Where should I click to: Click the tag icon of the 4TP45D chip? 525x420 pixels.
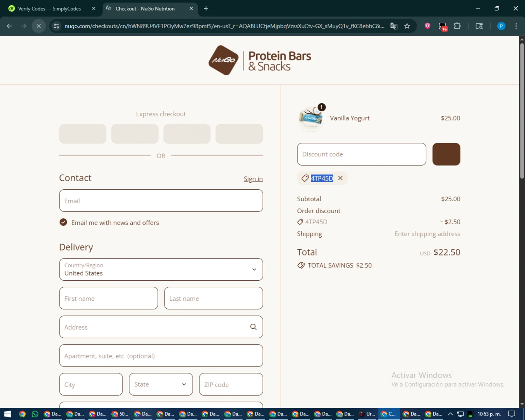(x=305, y=178)
